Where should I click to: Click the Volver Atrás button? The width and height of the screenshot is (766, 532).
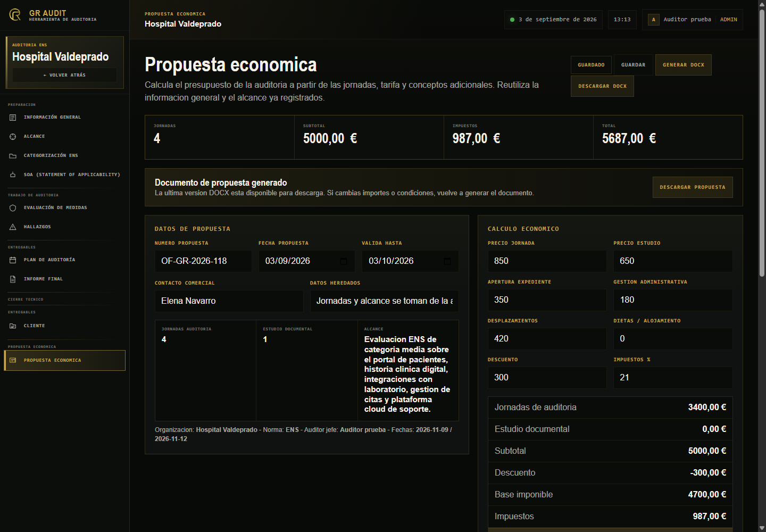64,75
